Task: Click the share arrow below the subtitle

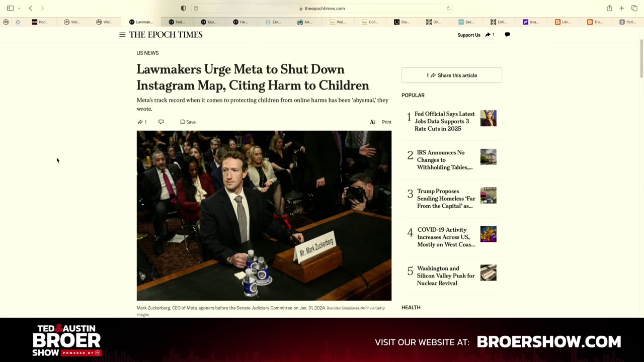Action: point(140,122)
